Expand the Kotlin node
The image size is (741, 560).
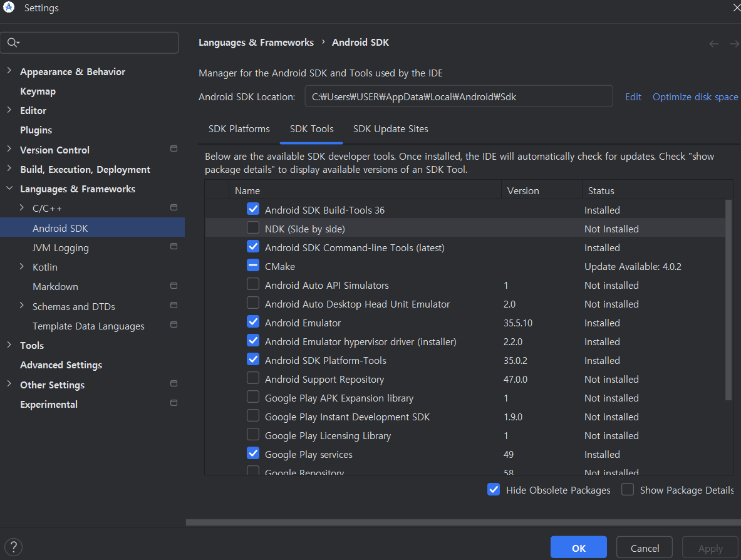(22, 266)
